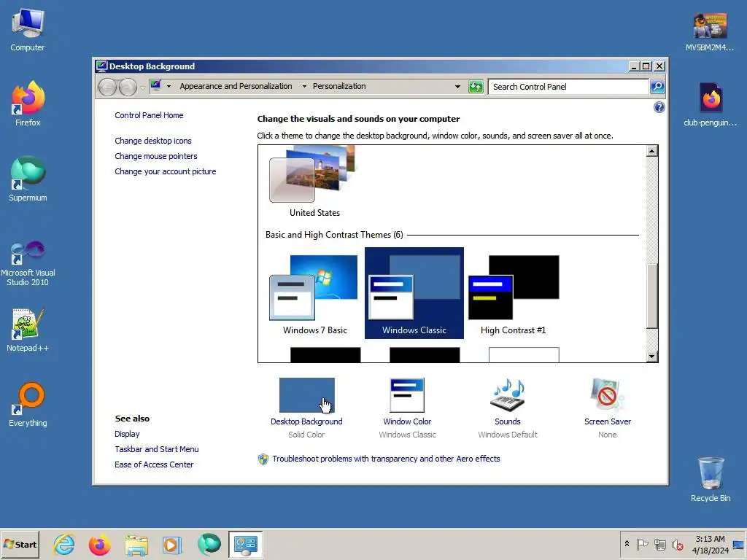Open the address bar history dropdown

point(457,87)
